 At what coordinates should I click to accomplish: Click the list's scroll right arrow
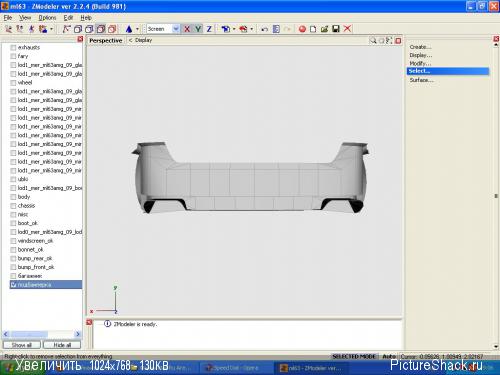78,334
